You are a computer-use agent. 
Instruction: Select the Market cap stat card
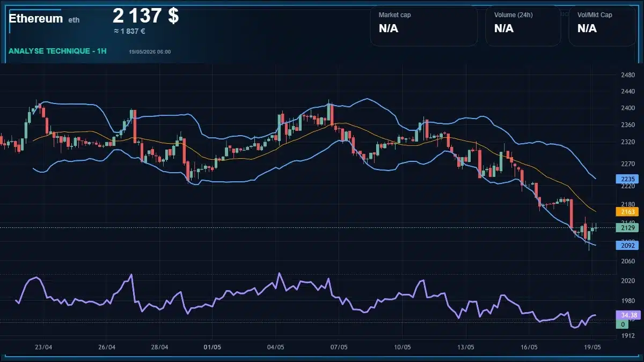(423, 26)
